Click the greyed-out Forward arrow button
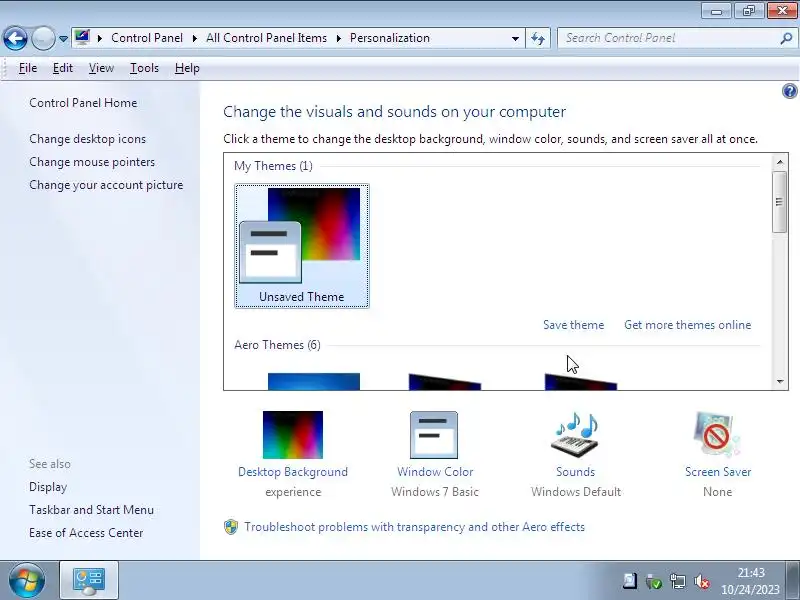 (43, 38)
